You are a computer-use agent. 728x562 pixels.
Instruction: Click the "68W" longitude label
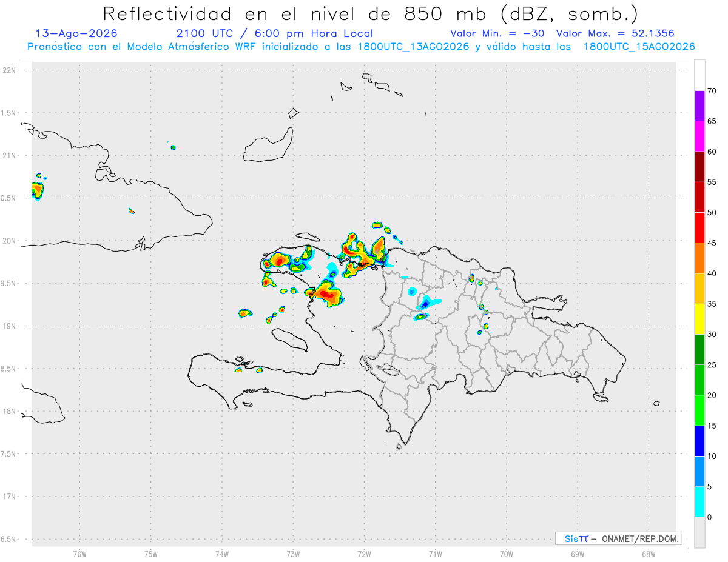point(649,554)
